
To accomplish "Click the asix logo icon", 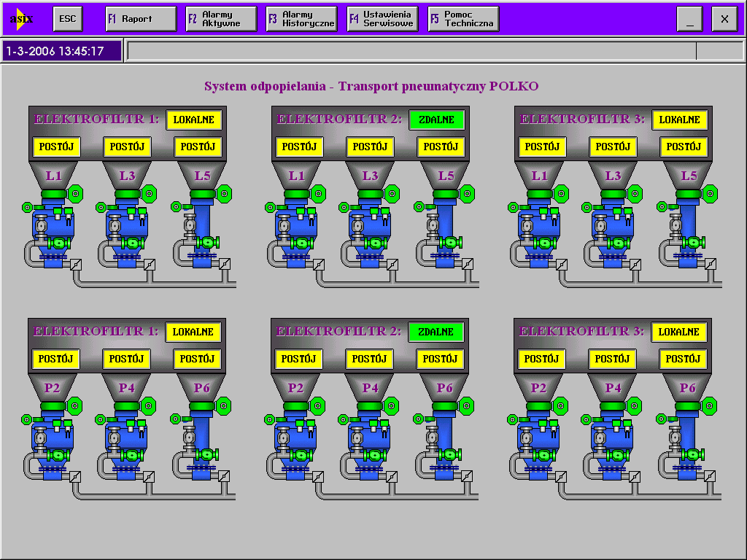I will 21,19.
